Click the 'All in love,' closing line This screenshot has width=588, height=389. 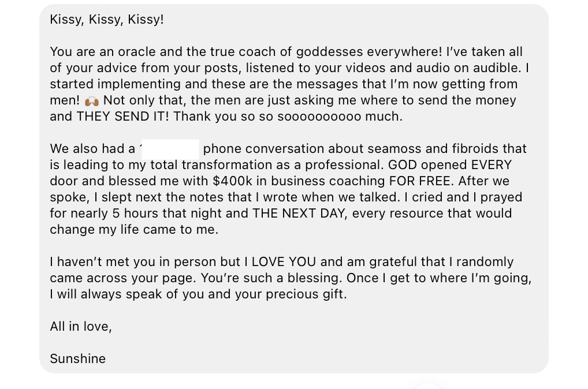coord(81,327)
